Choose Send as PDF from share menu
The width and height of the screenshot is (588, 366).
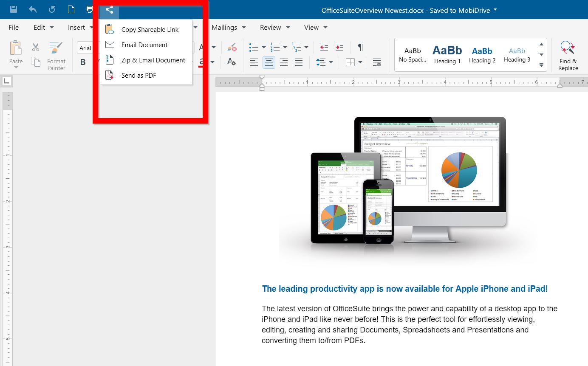click(x=139, y=76)
